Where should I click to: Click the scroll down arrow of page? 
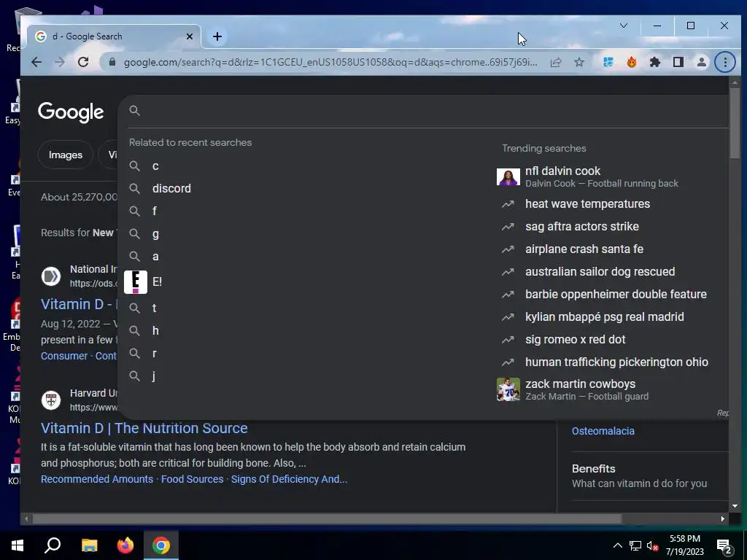(735, 506)
